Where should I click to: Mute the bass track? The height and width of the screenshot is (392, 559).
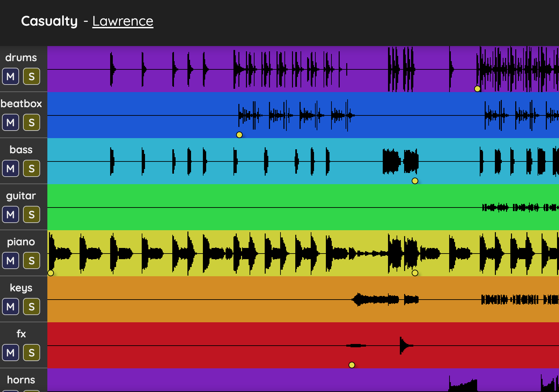[x=11, y=168]
